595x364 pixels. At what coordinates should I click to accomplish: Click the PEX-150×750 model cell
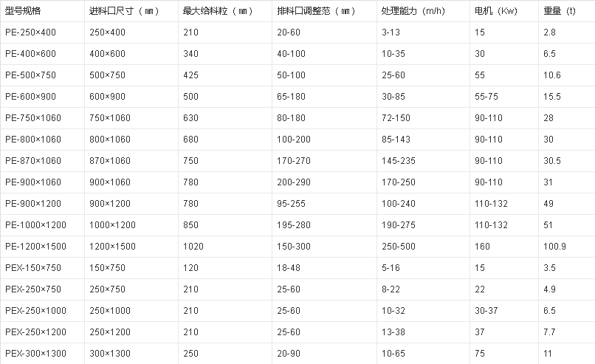(x=32, y=268)
